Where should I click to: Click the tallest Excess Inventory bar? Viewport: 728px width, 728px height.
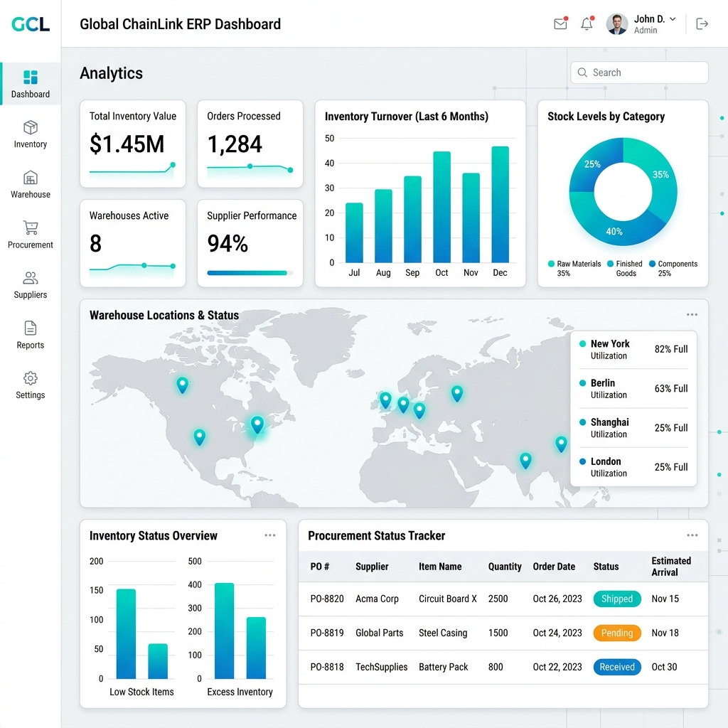tap(224, 631)
